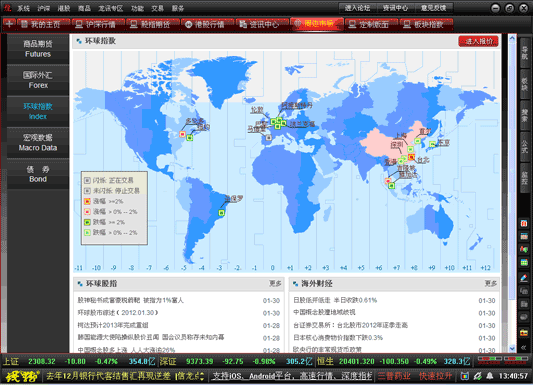Screen dimensions: 533x385
Task: Click the pencil drawing tool in the right sidebar
Action: click(524, 278)
